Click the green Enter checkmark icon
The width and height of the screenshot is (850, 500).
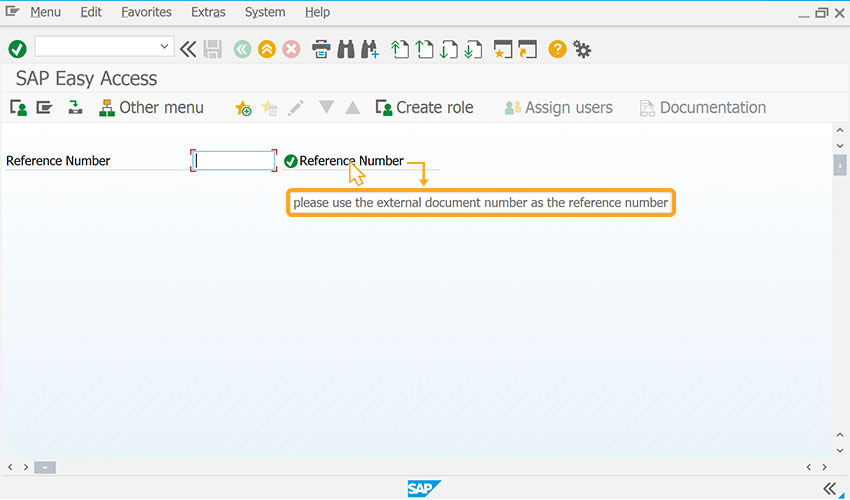(x=17, y=49)
